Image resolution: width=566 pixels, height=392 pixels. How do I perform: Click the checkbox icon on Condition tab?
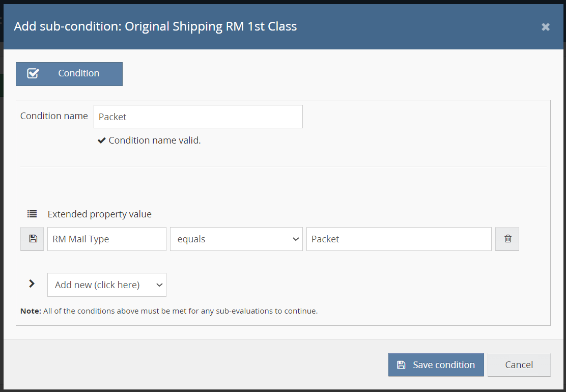(33, 74)
